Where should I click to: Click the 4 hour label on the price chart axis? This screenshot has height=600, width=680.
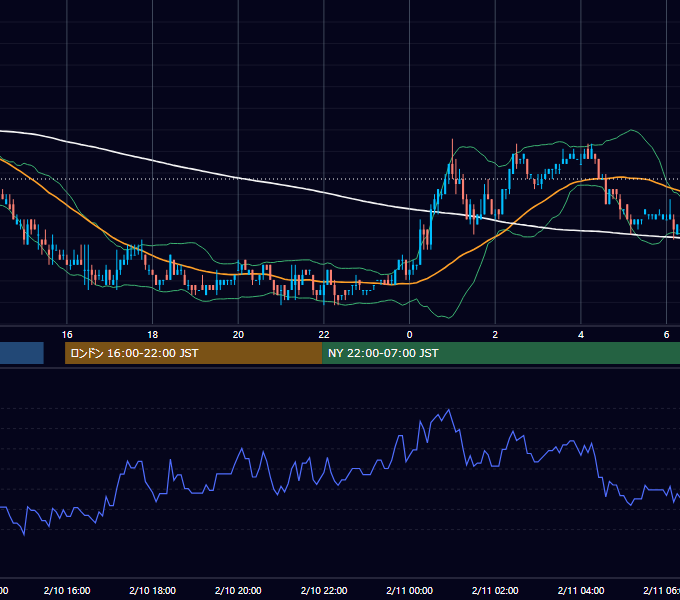click(x=581, y=335)
